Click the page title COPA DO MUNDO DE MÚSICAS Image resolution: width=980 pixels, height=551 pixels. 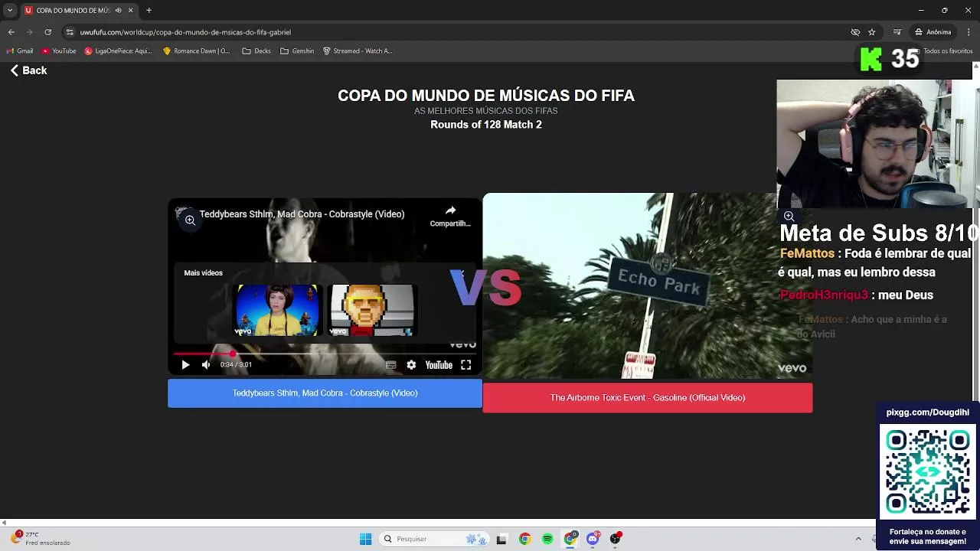click(486, 96)
